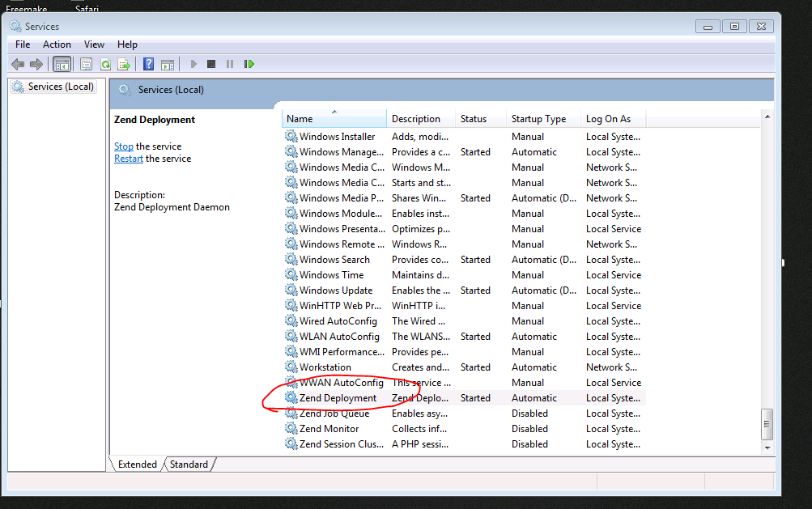Screen dimensions: 812x509
Task: Click the Restart the service link
Action: (128, 159)
